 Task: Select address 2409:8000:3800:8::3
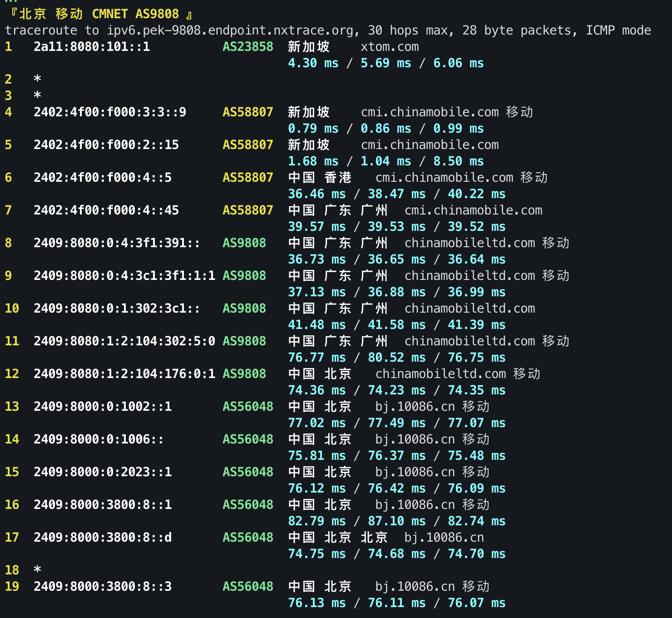point(103,587)
